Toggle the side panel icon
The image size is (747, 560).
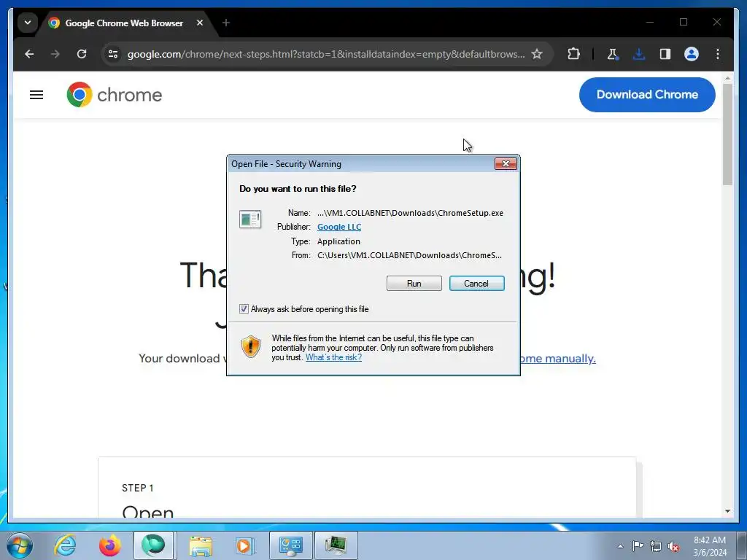pyautogui.click(x=665, y=54)
